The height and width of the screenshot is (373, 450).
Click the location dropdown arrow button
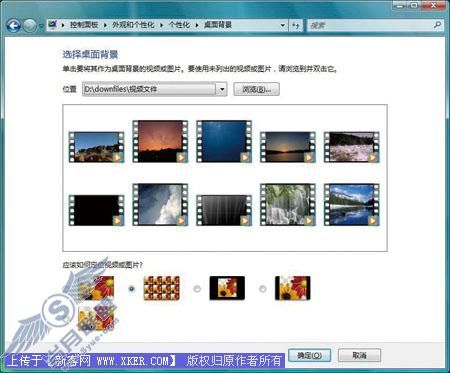click(222, 89)
